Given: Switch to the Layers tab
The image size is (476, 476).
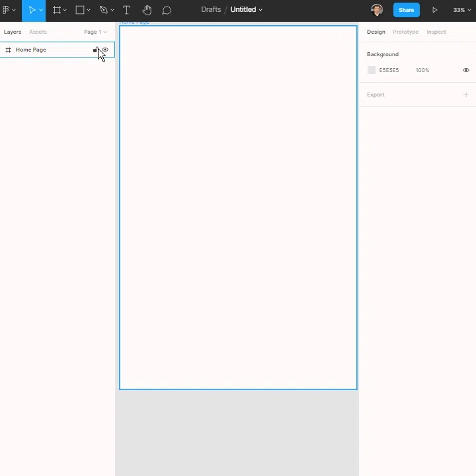Looking at the screenshot, I should [13, 32].
